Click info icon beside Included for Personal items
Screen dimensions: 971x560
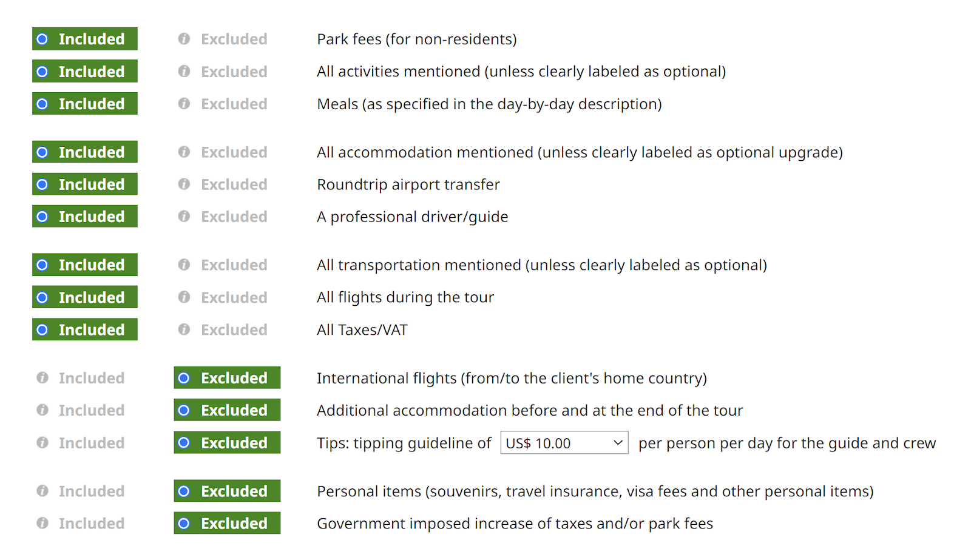(42, 491)
